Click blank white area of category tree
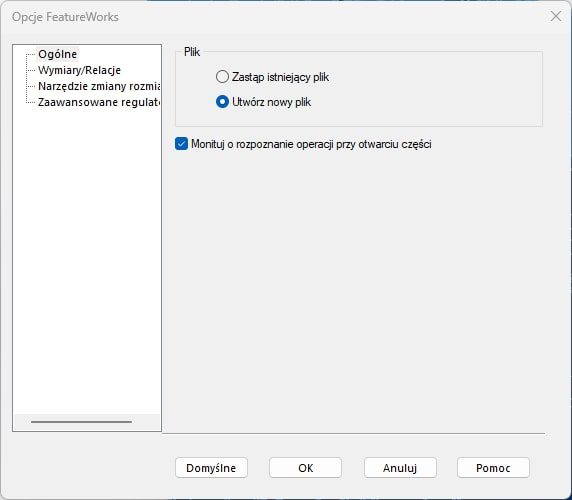 pos(87,255)
